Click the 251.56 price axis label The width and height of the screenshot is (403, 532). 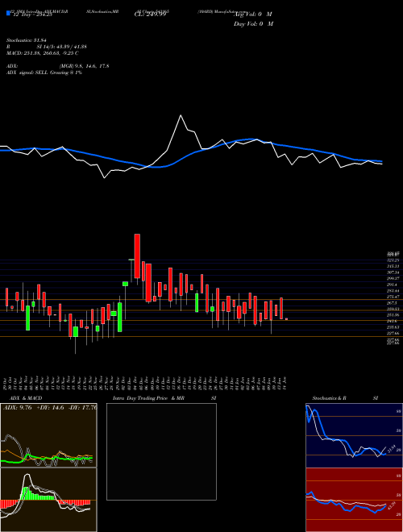[x=394, y=315]
